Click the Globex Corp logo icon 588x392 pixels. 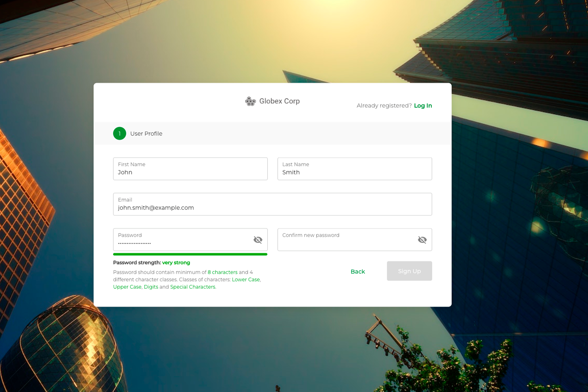[x=250, y=101]
